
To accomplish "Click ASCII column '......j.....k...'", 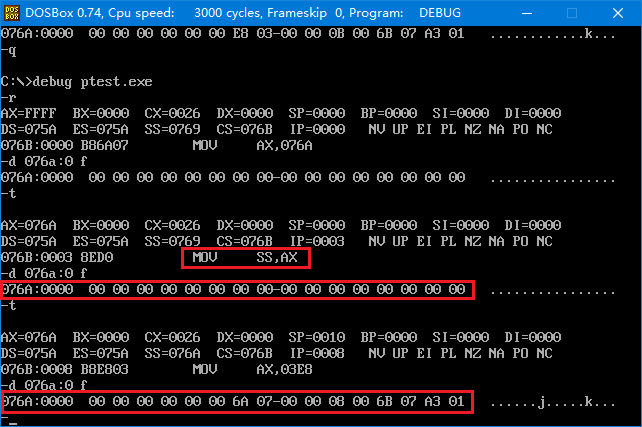I will [553, 402].
